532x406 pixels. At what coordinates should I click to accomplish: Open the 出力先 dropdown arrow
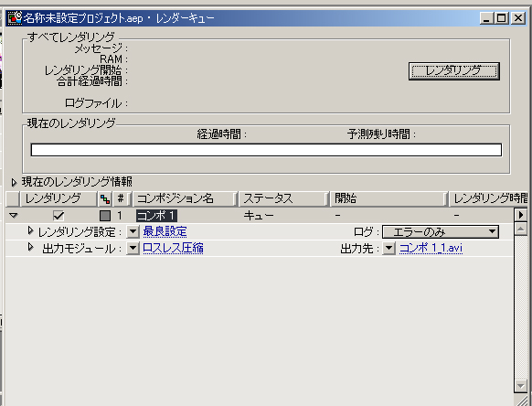[x=388, y=248]
